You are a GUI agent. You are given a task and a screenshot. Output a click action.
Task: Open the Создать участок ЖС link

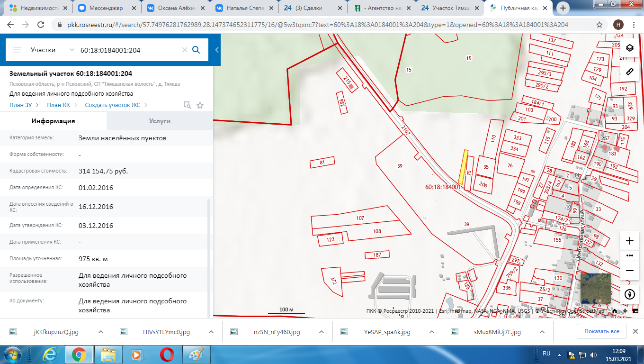click(116, 105)
